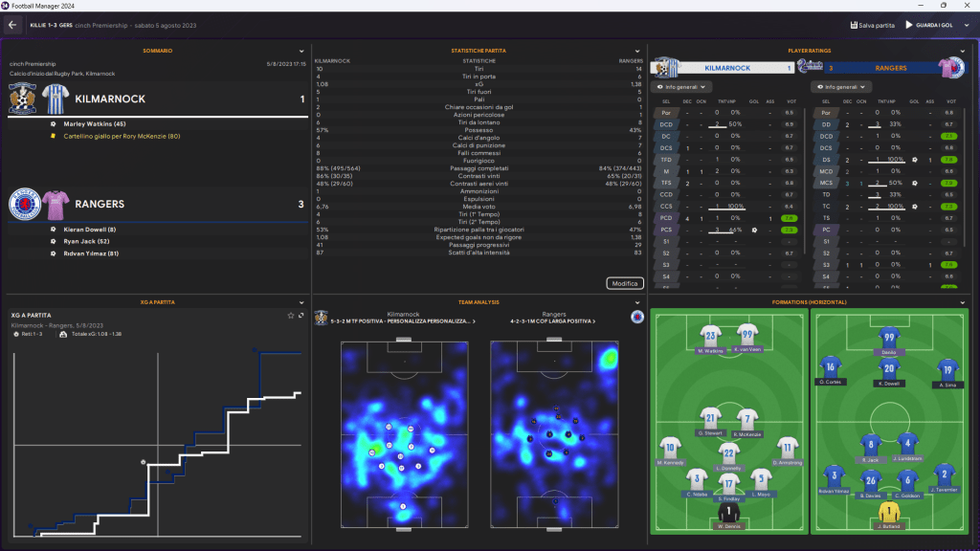Viewport: 980px width, 551px height.
Task: Expand the Statistiche Partita panel chevron
Action: tap(637, 50)
